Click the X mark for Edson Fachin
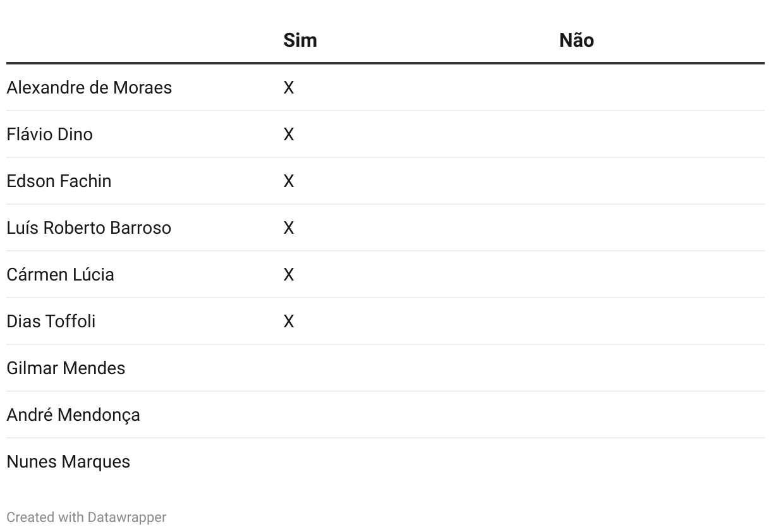This screenshot has width=771, height=532. point(289,181)
